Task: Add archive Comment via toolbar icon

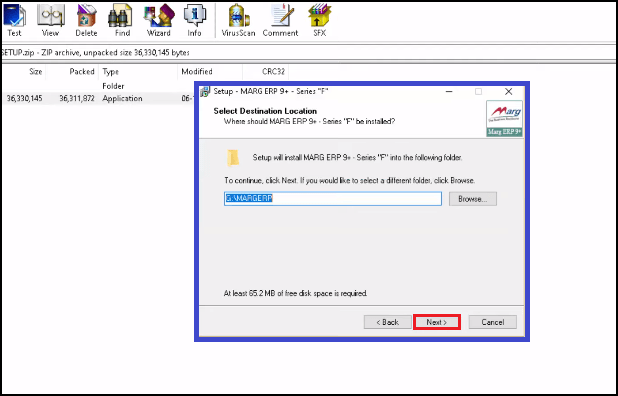Action: (x=280, y=20)
